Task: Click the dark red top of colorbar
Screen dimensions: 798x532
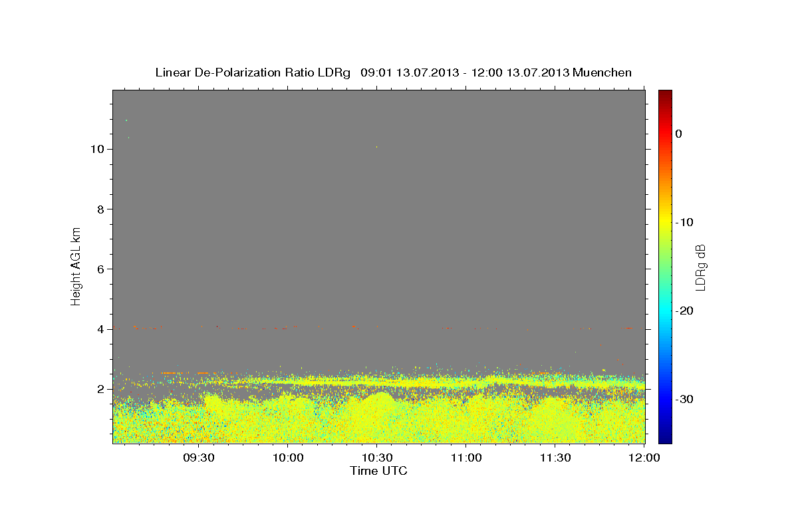Action: 665,96
